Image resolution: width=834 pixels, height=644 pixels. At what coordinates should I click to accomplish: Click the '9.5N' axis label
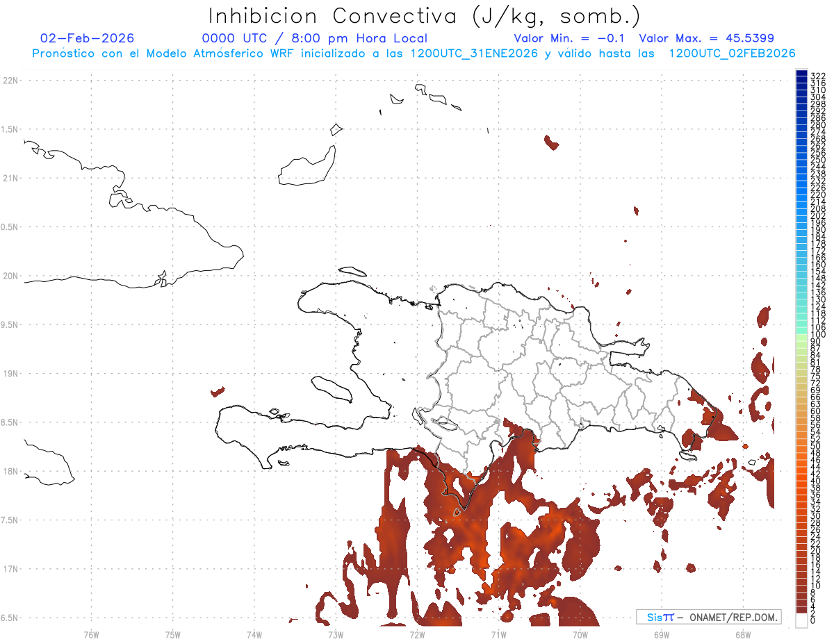pos(10,324)
